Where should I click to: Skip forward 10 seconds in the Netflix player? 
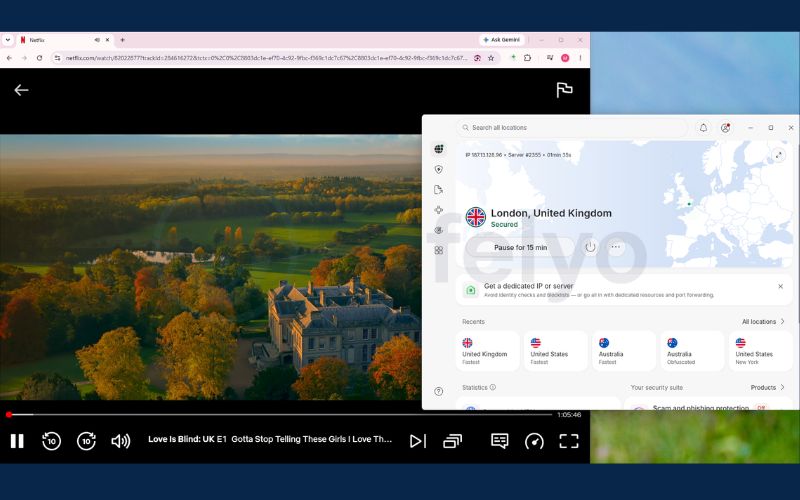86,441
